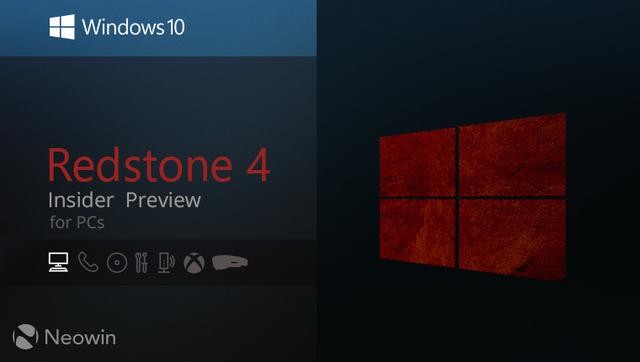Click the disc ISO icon
Screen dimensions: 640x362
[117, 263]
